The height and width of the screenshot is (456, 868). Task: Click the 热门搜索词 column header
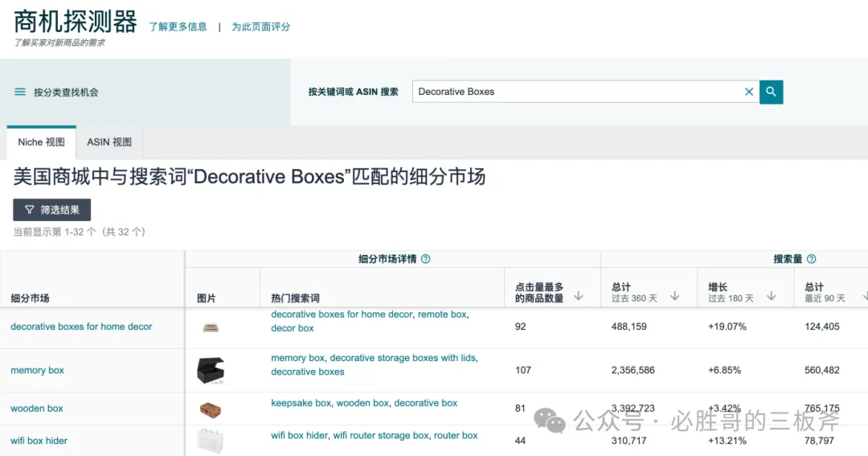[x=295, y=298]
